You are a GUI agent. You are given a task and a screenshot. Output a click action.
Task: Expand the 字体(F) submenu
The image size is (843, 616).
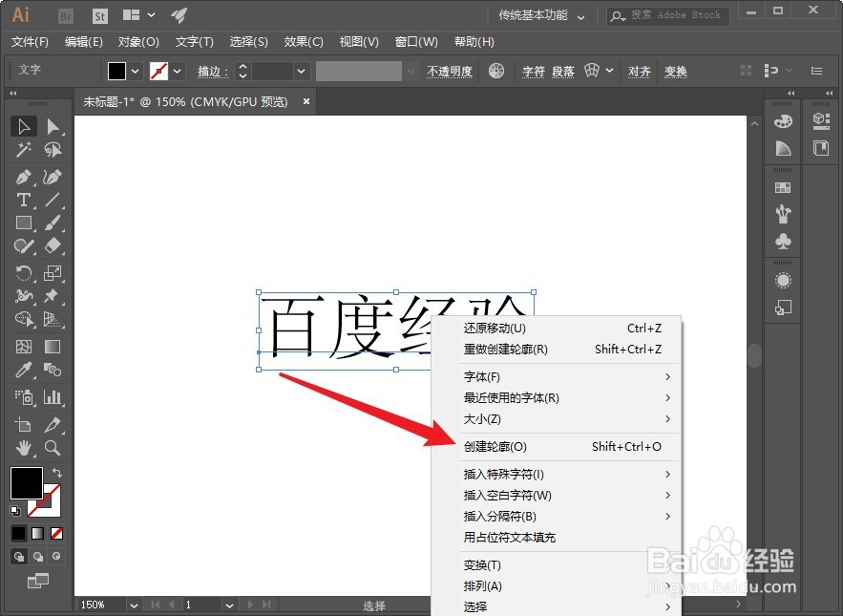click(x=569, y=376)
